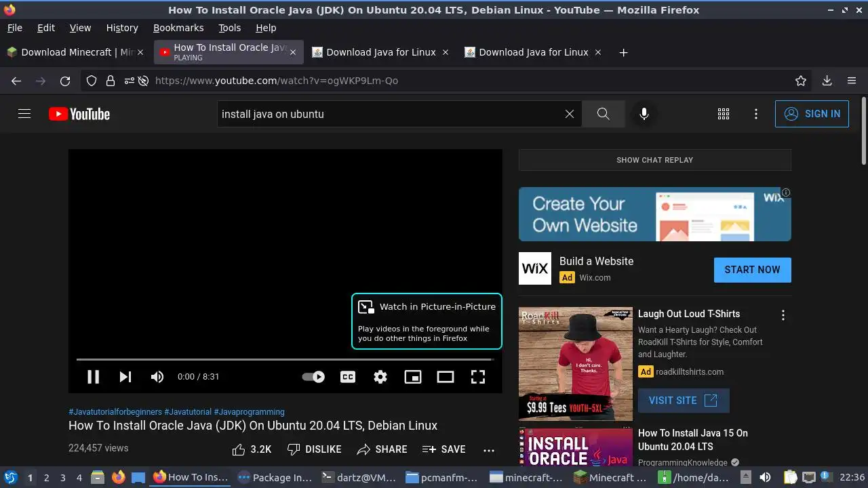Toggle theater mode
Screen dimensions: 868x488
tap(446, 377)
